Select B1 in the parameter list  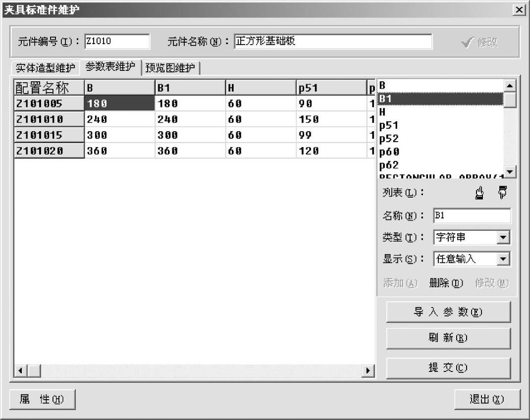click(440, 99)
